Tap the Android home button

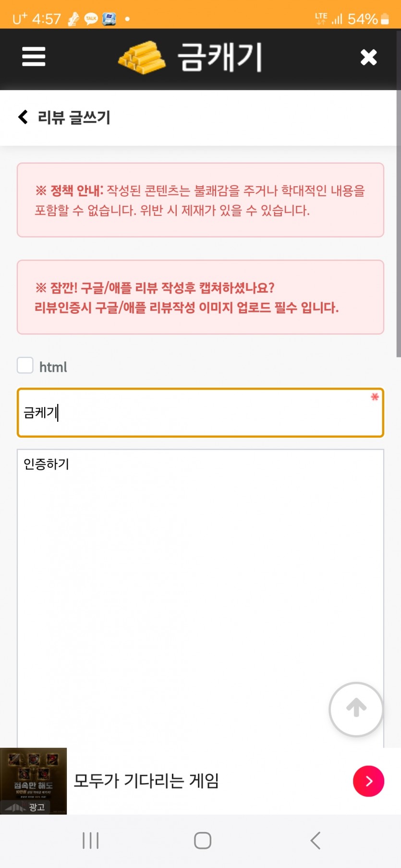202,840
